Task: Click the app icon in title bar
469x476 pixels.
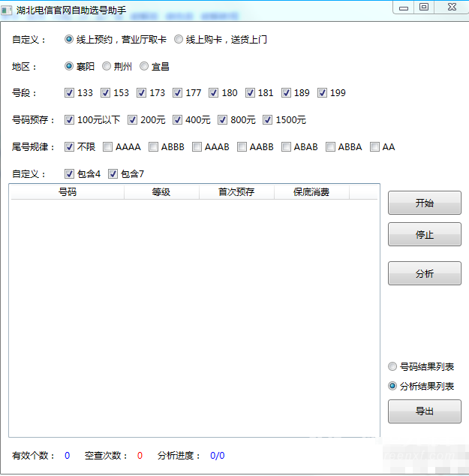Action: point(6,11)
